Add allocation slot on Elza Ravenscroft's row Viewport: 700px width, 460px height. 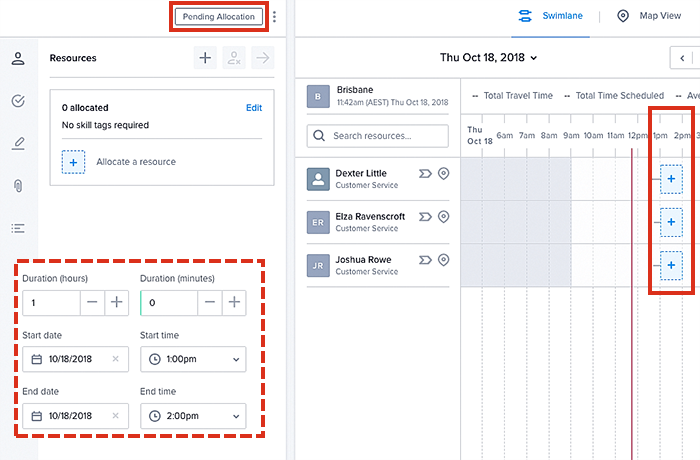[x=671, y=221]
